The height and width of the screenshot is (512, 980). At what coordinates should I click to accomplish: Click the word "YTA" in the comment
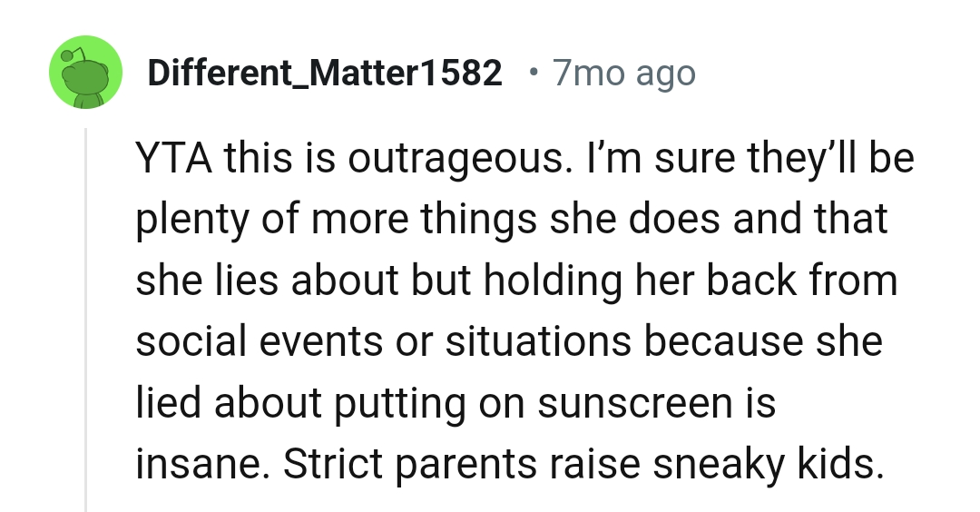pyautogui.click(x=171, y=160)
